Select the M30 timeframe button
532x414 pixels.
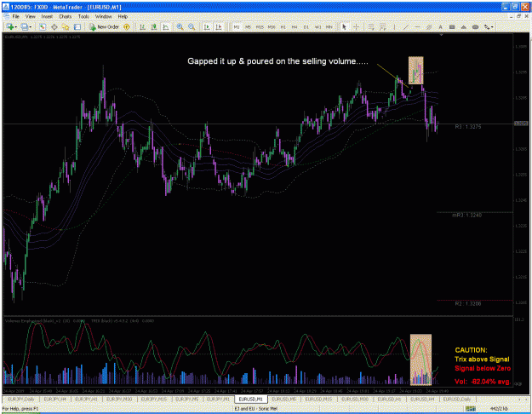tap(272, 26)
